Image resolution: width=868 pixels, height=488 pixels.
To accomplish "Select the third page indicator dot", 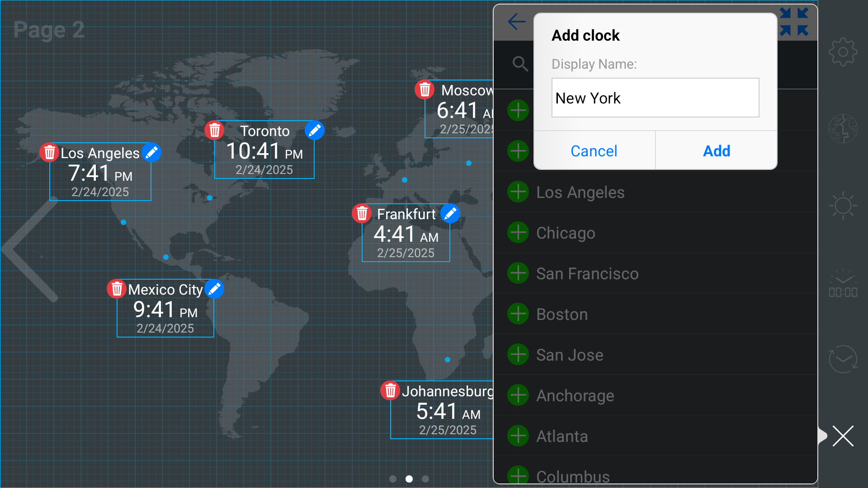I will pos(425,479).
